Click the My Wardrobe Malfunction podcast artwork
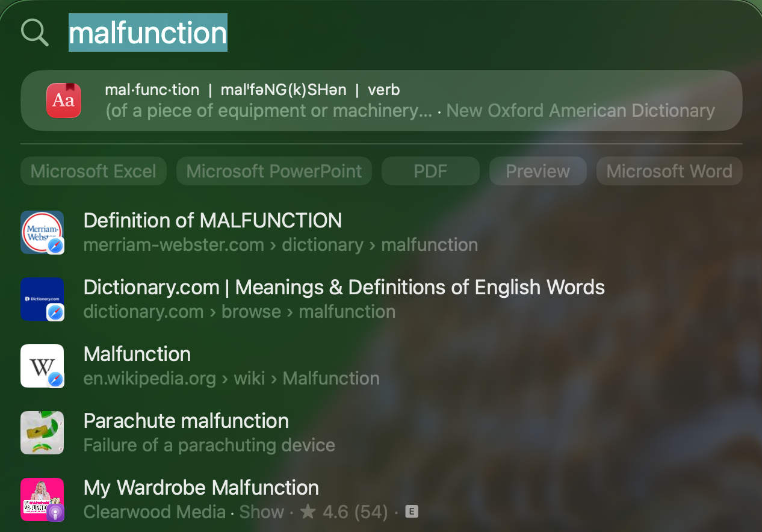 click(42, 500)
